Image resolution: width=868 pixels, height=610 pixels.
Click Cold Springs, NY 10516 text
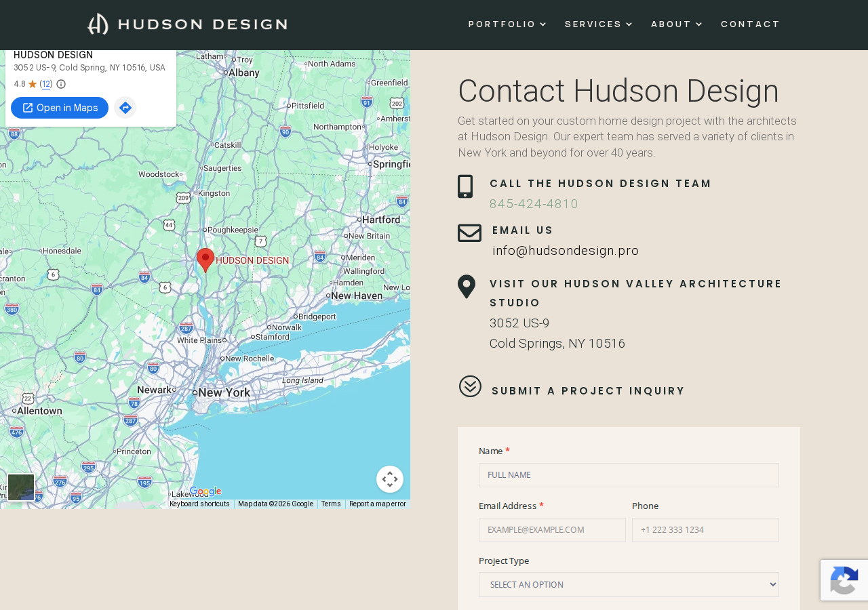click(x=557, y=344)
